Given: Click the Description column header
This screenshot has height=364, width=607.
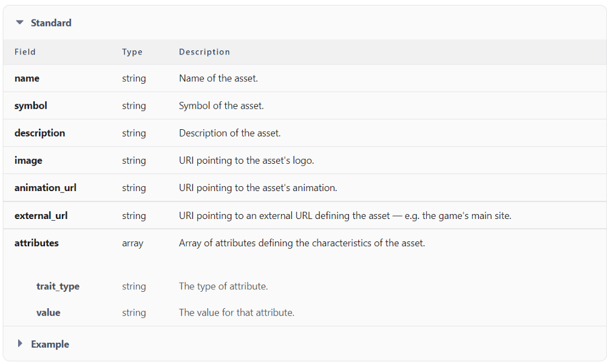Looking at the screenshot, I should (205, 52).
